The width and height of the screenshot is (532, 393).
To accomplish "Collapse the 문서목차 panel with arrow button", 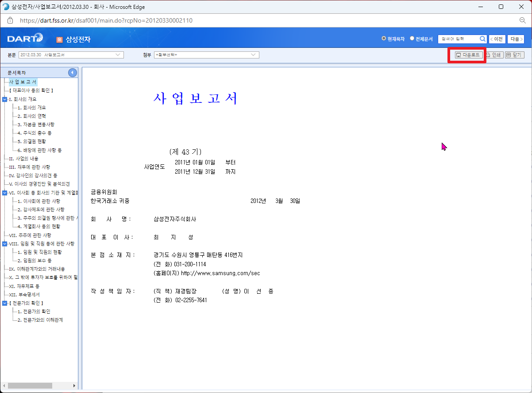I will pos(73,73).
